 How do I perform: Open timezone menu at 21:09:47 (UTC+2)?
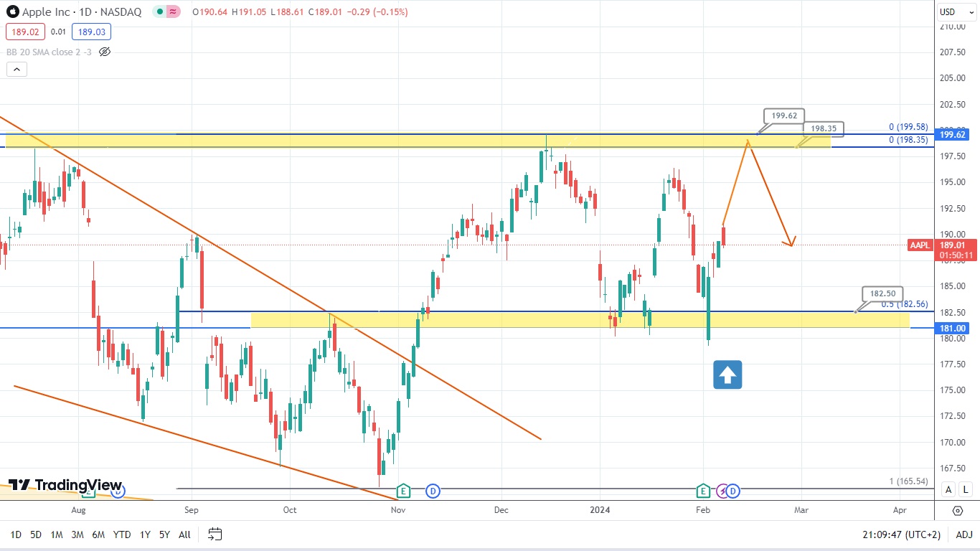(901, 534)
